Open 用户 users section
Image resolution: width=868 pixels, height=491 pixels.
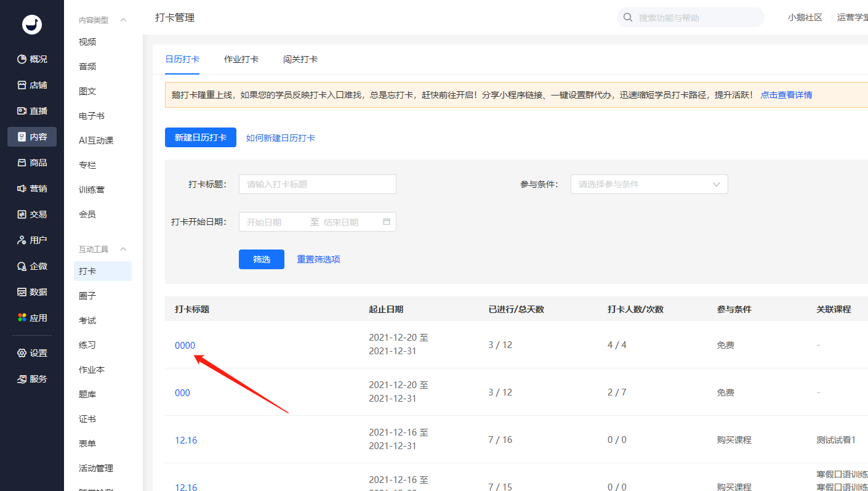pos(32,240)
